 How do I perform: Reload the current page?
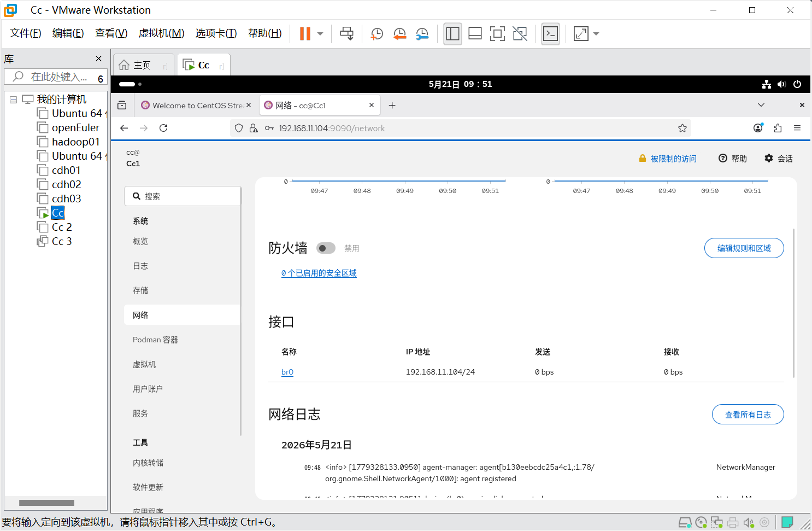point(163,128)
